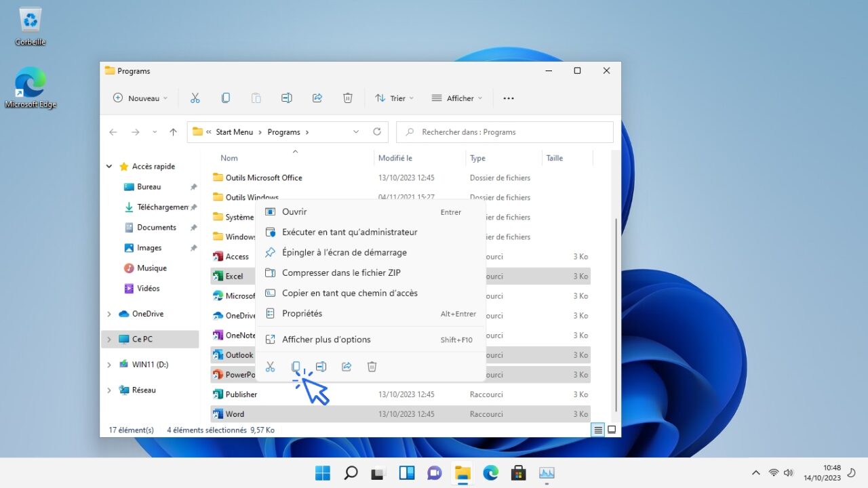Switch to details view via the status bar toggle
This screenshot has width=868, height=488.
[597, 429]
